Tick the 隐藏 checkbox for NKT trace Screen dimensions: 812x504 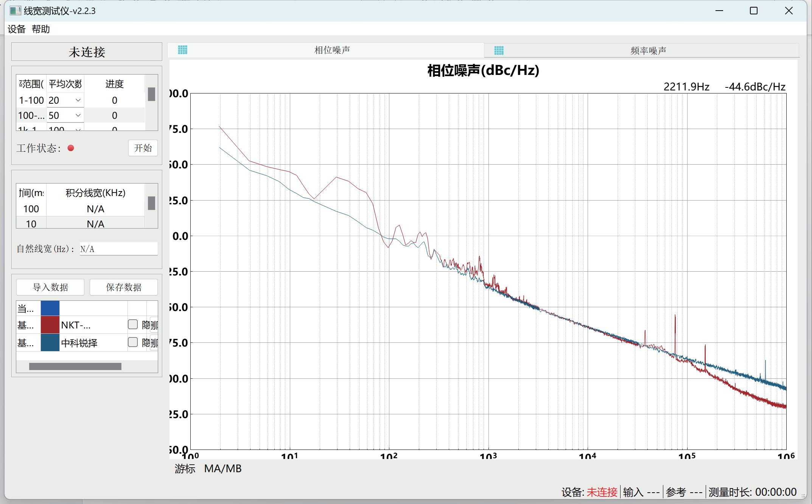(x=133, y=324)
